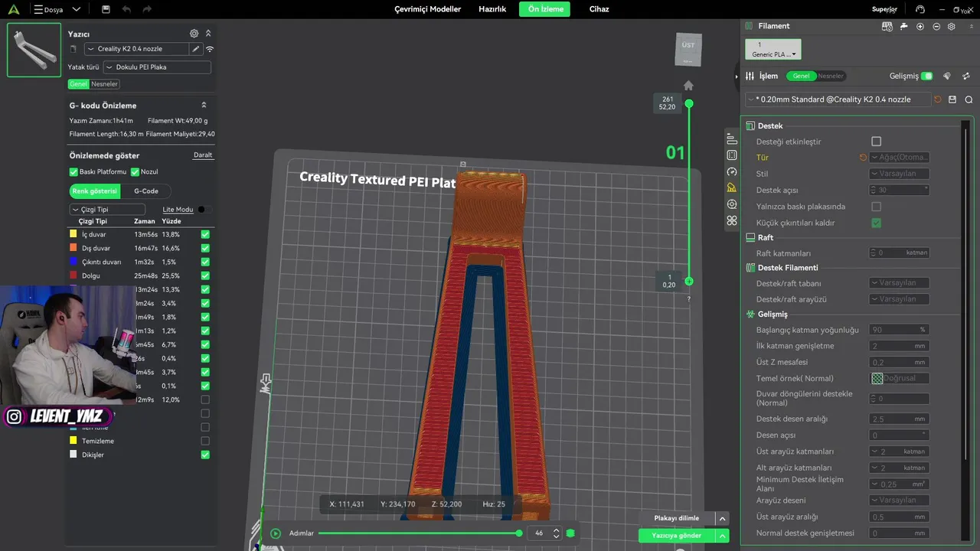Click the speedometer icon in the title bar
The image size is (980, 551).
920,9
